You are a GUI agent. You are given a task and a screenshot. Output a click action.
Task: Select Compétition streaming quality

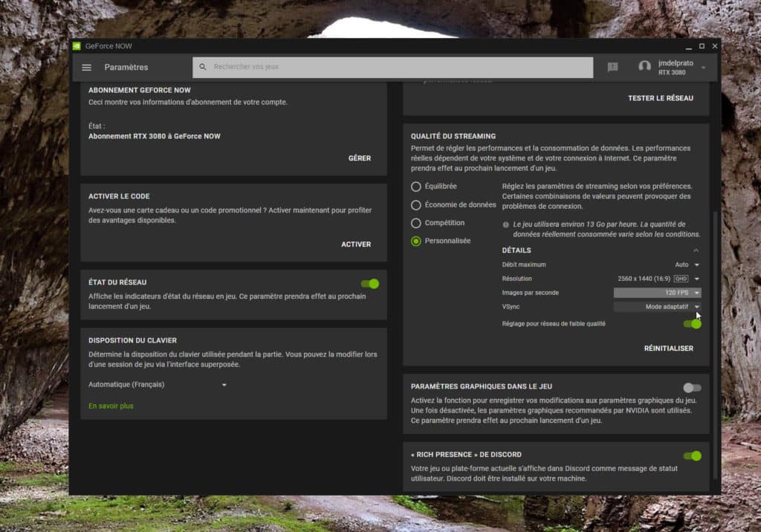pos(416,224)
